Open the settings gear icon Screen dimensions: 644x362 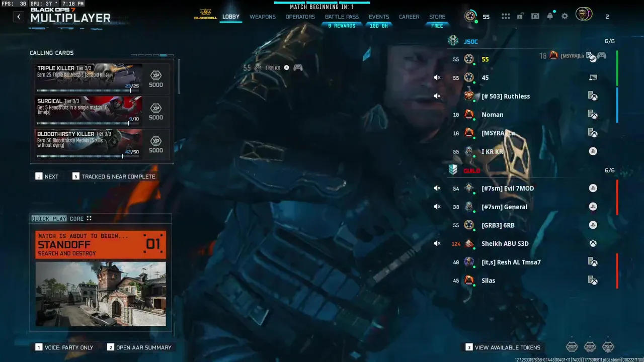tap(565, 16)
